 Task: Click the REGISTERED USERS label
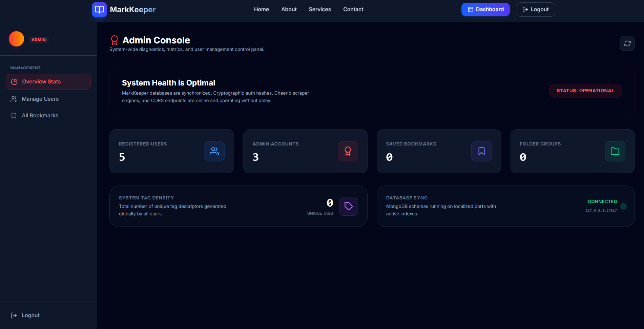click(x=143, y=144)
